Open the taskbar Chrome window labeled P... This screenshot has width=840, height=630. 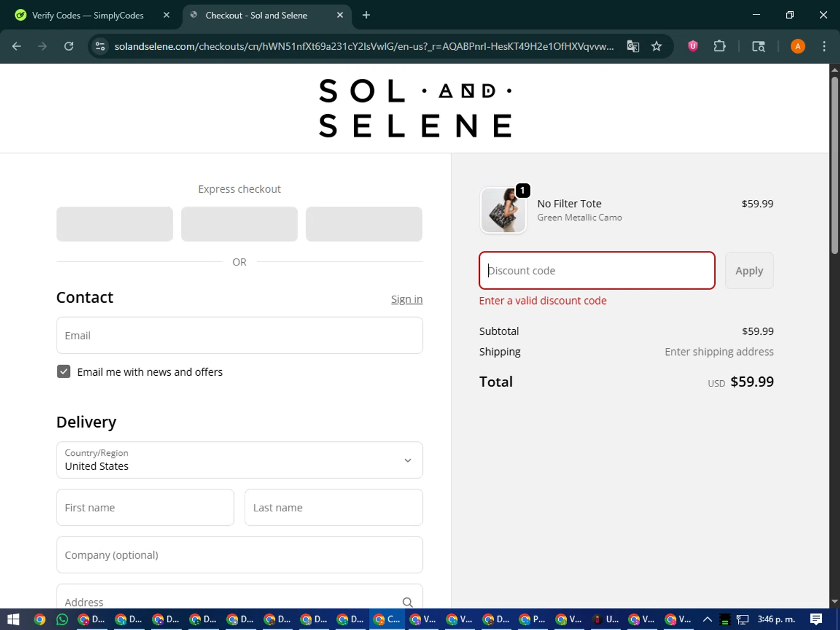[532, 619]
